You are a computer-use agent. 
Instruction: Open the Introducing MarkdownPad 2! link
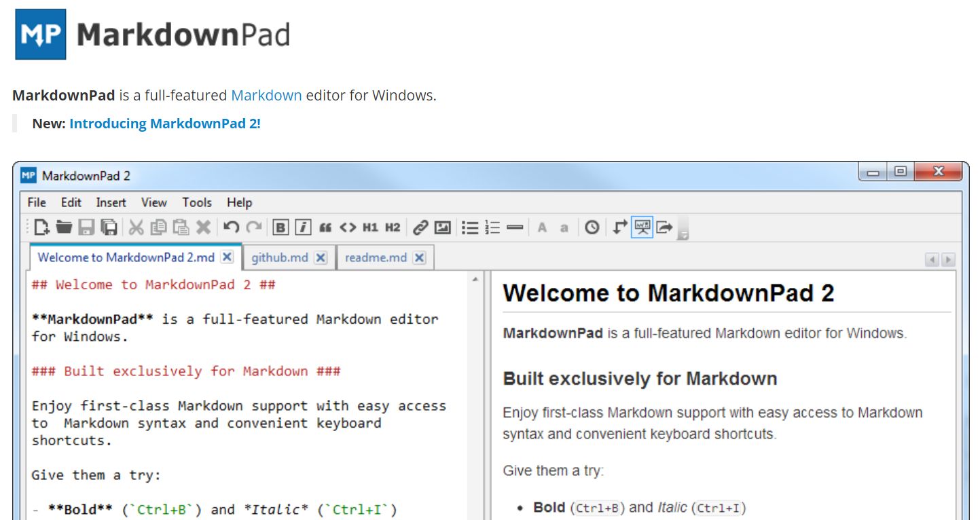165,124
